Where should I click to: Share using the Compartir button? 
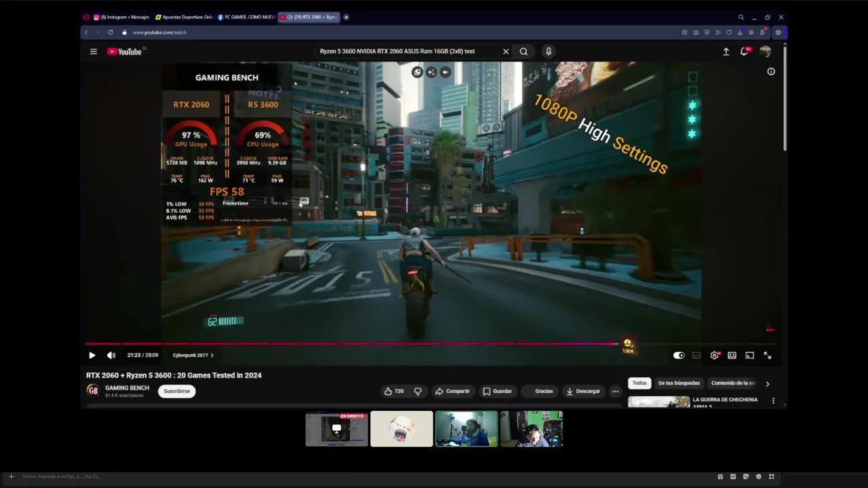[x=452, y=391]
